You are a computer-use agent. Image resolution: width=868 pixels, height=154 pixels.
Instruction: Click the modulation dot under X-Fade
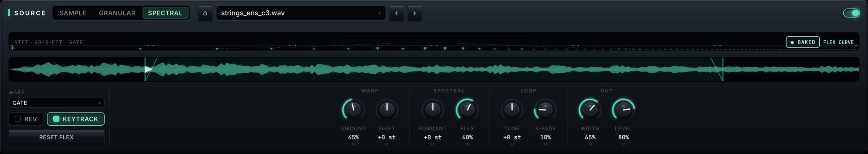[545, 144]
